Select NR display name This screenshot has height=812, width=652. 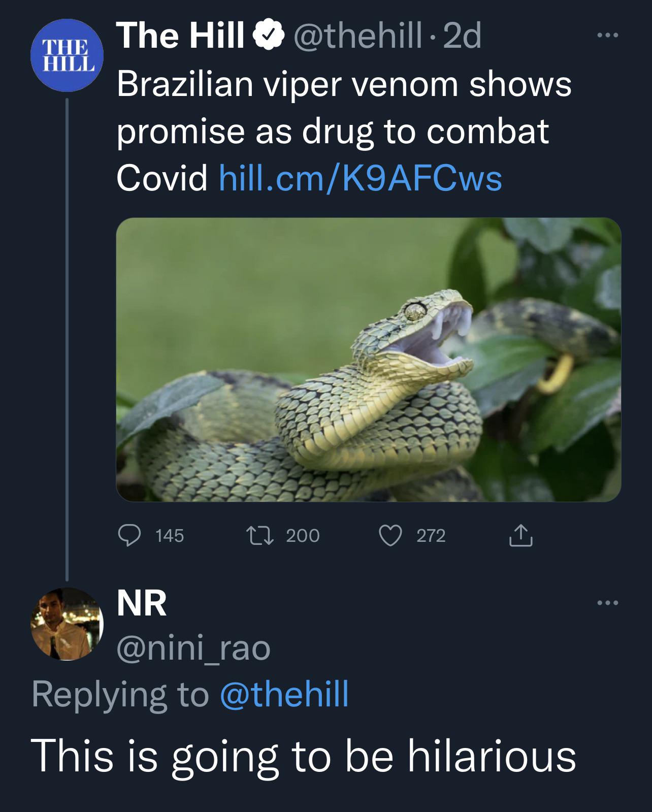[x=142, y=603]
